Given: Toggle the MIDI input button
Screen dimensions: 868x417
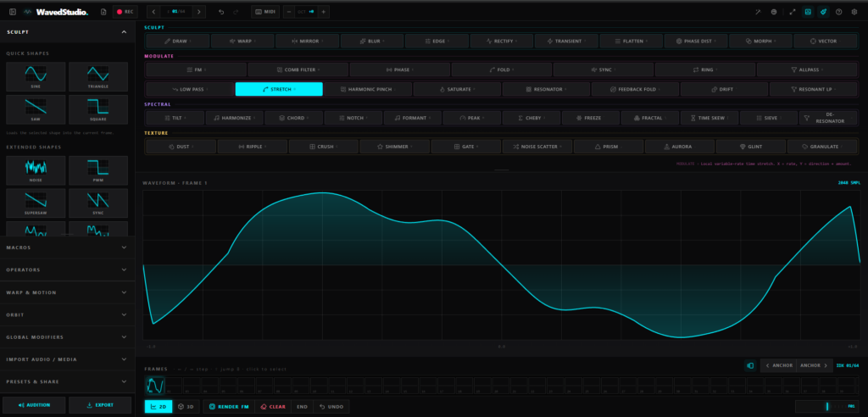Looking at the screenshot, I should pos(265,12).
